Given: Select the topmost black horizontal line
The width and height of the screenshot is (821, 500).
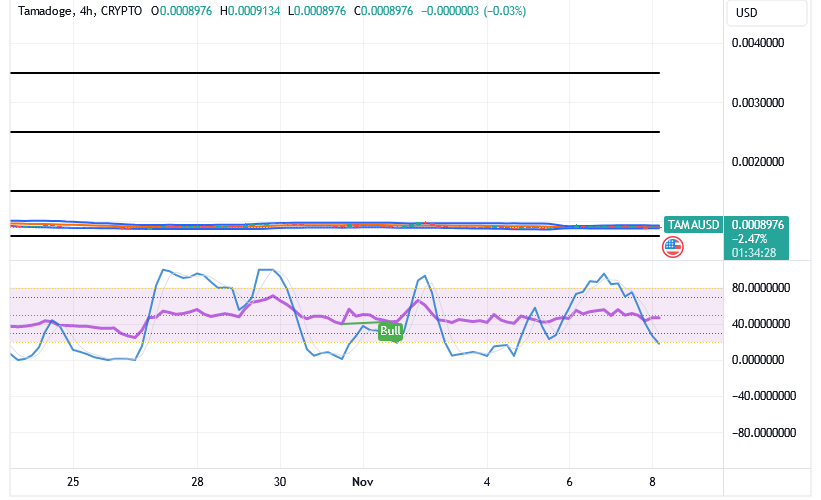Looking at the screenshot, I should (x=335, y=73).
